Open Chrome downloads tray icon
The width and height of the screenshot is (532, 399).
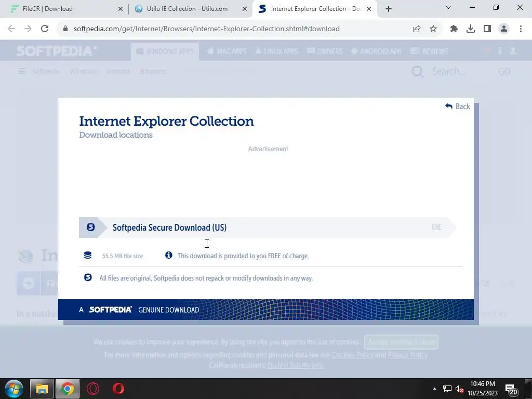tap(471, 29)
